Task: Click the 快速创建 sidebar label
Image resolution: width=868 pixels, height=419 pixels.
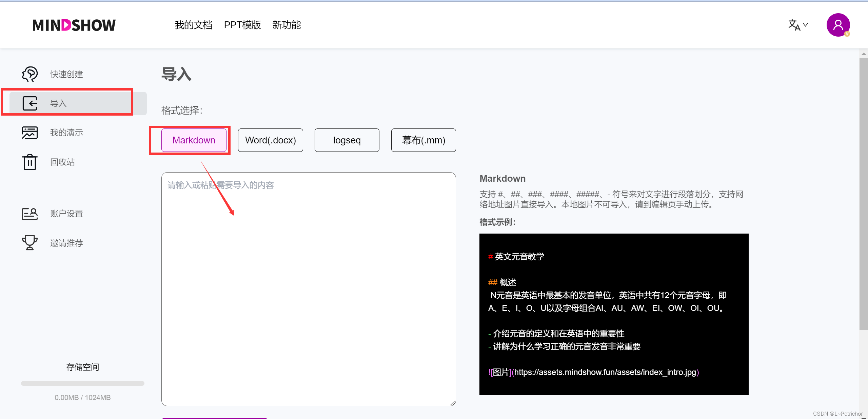Action: (x=66, y=74)
